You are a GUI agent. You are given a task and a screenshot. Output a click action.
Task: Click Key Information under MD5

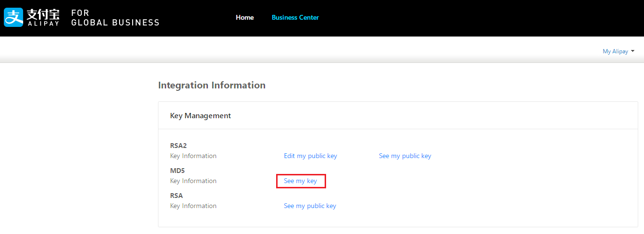(193, 181)
